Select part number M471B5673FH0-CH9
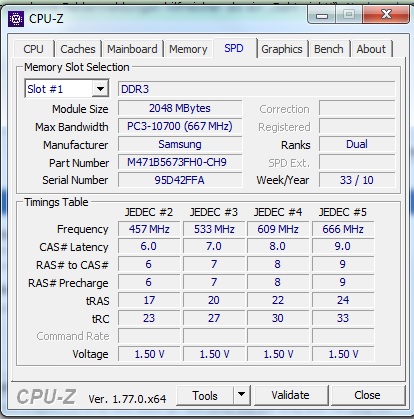Screen dimensions: 414x419 [x=180, y=162]
